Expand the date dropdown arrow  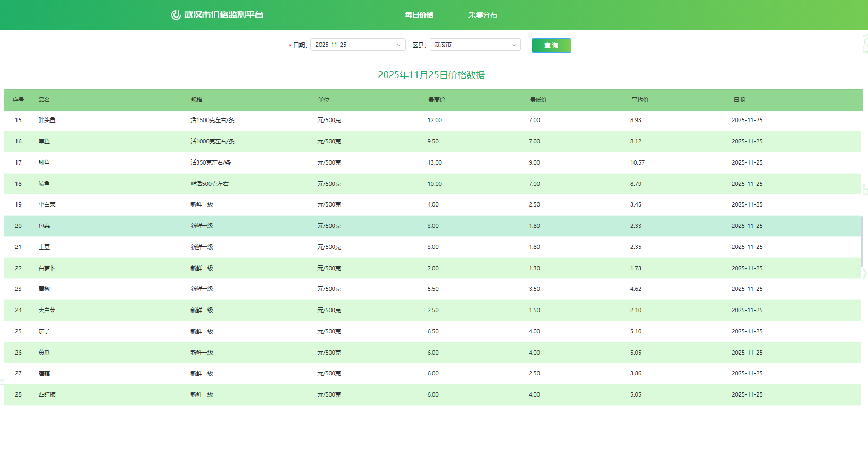click(x=398, y=45)
